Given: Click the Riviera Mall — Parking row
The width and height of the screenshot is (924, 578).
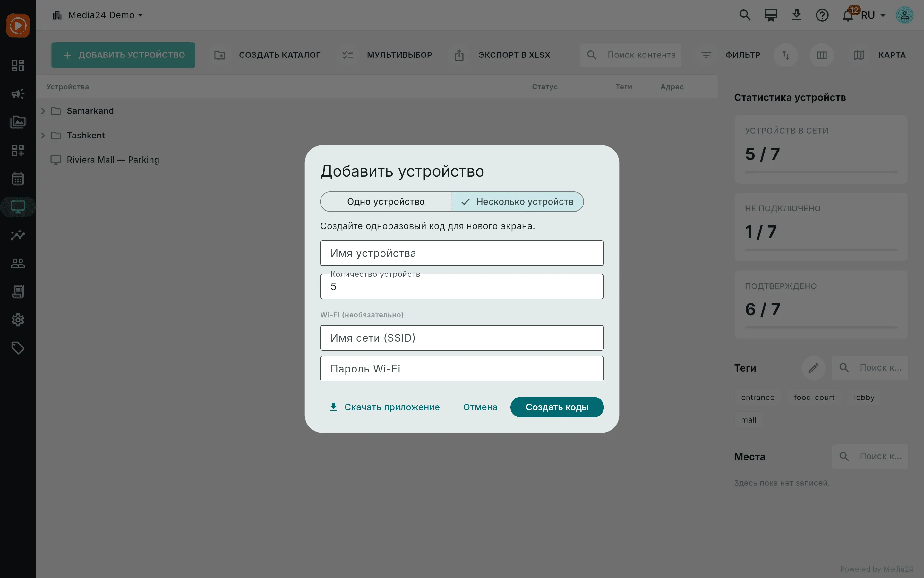Looking at the screenshot, I should pyautogui.click(x=377, y=160).
